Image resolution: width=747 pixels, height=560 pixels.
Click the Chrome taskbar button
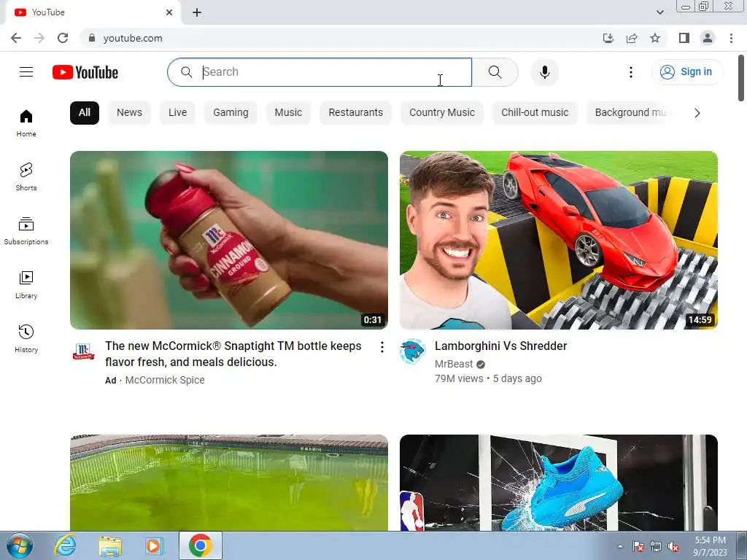(x=201, y=545)
